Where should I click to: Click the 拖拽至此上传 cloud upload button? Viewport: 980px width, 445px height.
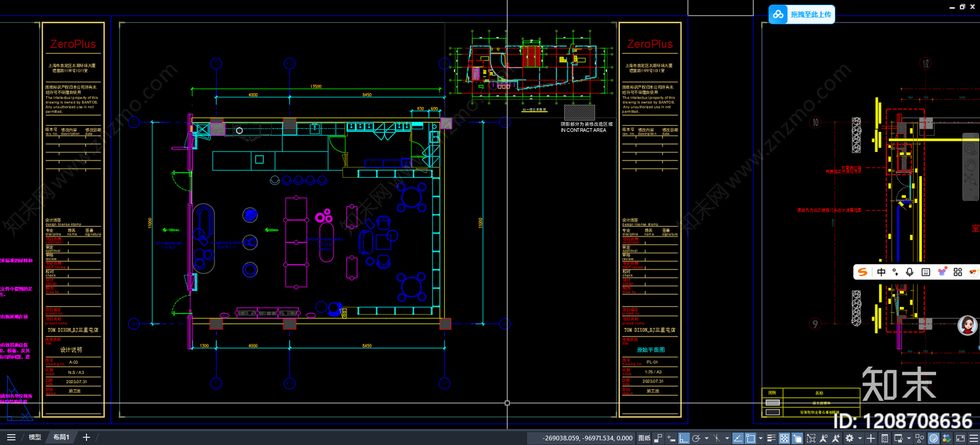[x=802, y=14]
